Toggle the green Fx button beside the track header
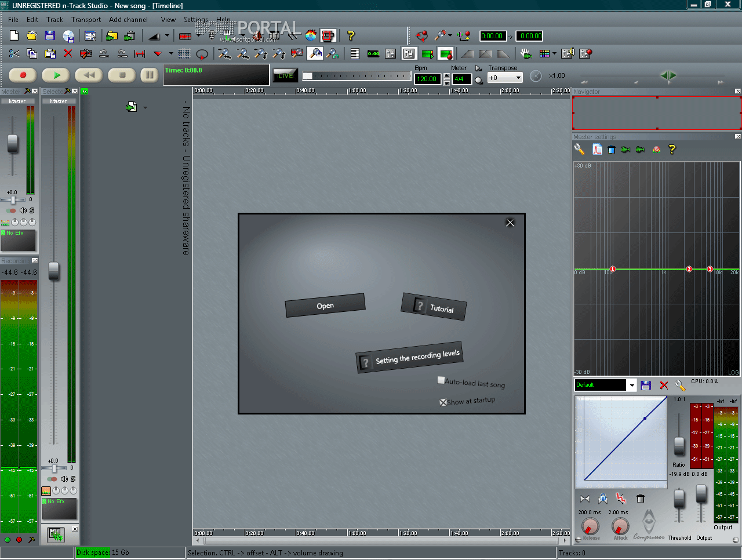742x560 pixels. (85, 92)
